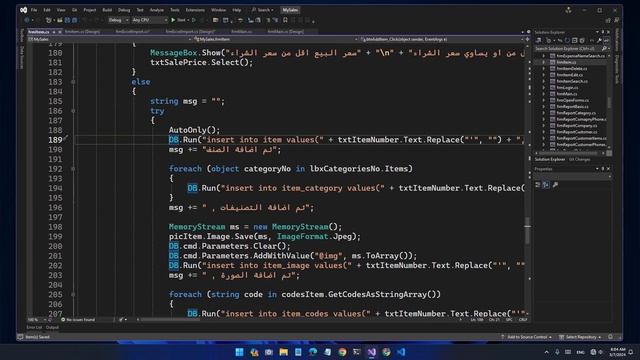Open the Tools menu
Viewport: 640px width, 360px height.
(x=175, y=10)
